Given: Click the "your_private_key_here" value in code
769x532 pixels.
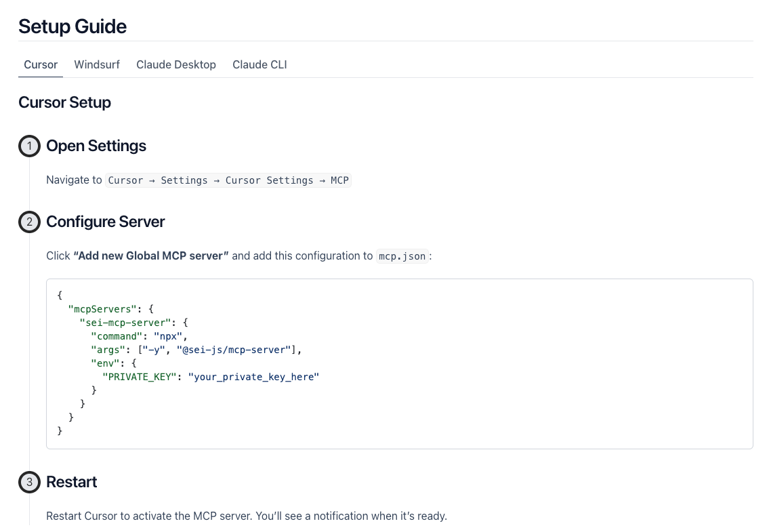Looking at the screenshot, I should point(253,377).
